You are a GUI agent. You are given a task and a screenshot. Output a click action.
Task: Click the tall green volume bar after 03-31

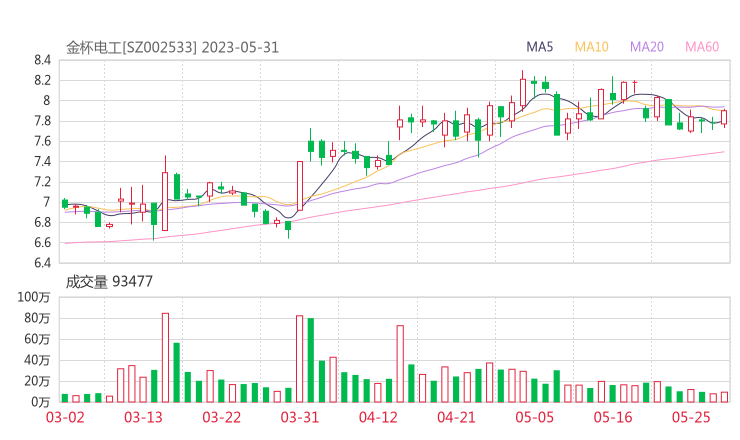tap(311, 360)
